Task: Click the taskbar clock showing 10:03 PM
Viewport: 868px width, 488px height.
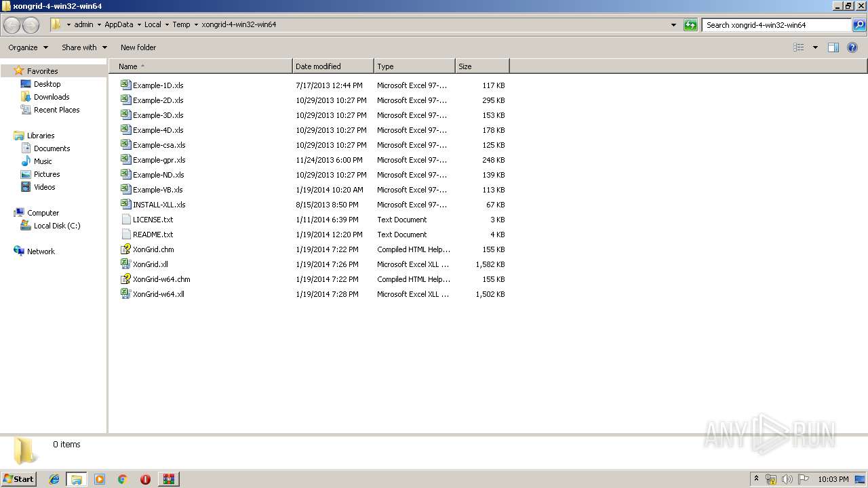Action: tap(833, 479)
